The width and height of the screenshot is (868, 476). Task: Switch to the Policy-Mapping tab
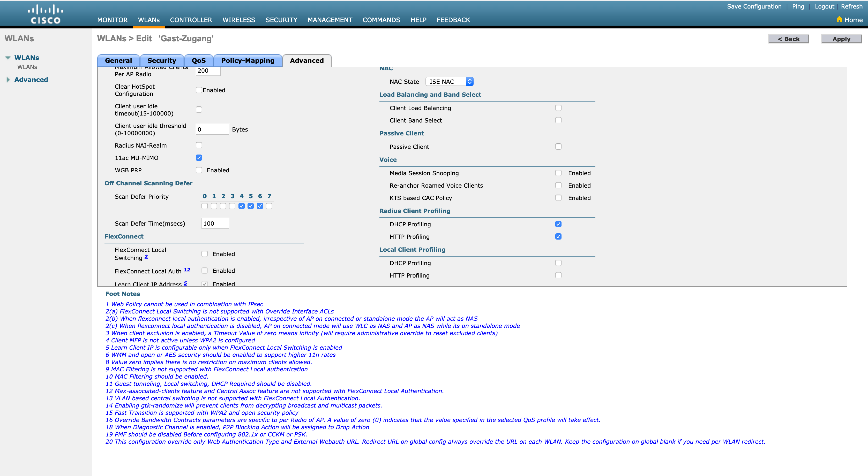point(248,60)
